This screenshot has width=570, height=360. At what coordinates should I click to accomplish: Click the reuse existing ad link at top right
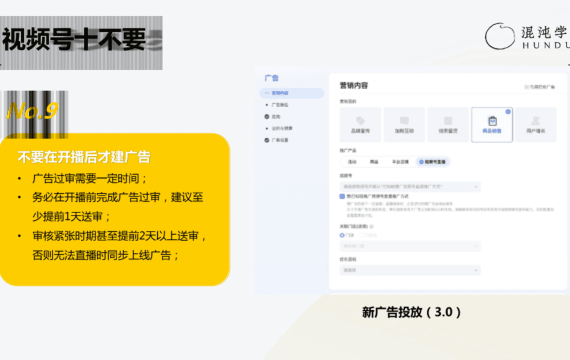[539, 87]
